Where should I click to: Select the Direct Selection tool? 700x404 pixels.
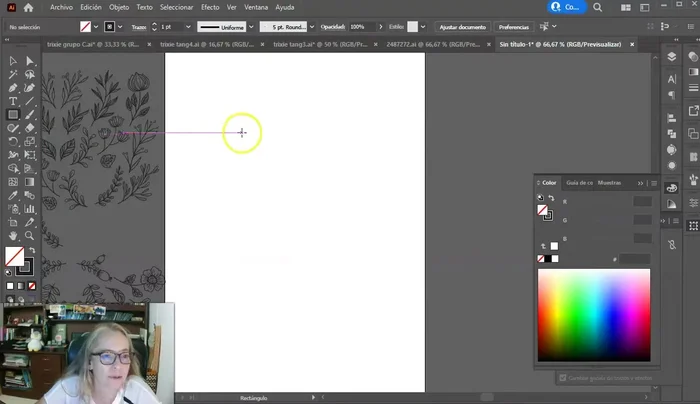point(29,61)
